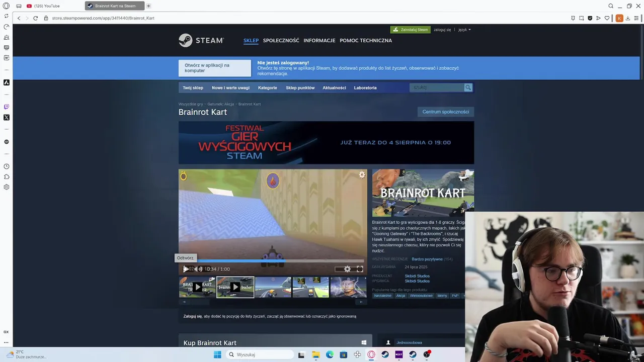
Task: Play the trailer video
Action: [x=186, y=269]
